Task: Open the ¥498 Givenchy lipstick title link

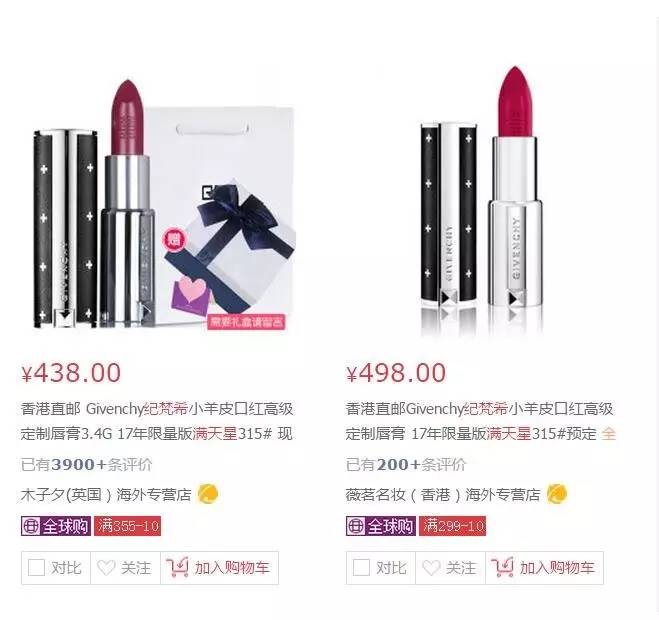Action: pyautogui.click(x=481, y=421)
